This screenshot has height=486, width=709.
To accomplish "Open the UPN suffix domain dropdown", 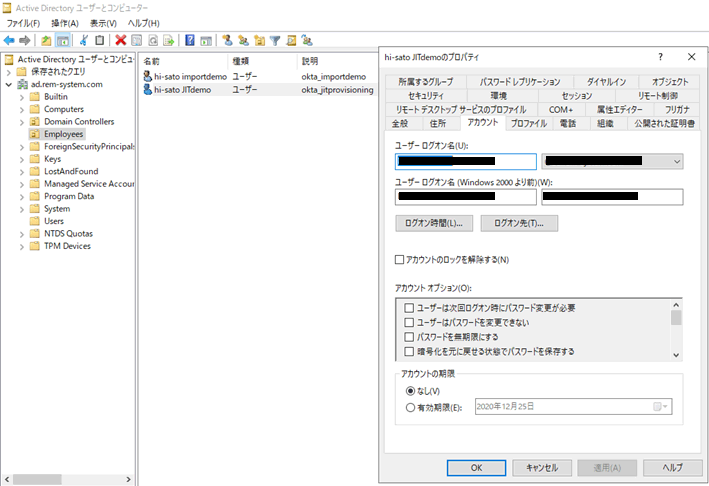I will pyautogui.click(x=677, y=161).
